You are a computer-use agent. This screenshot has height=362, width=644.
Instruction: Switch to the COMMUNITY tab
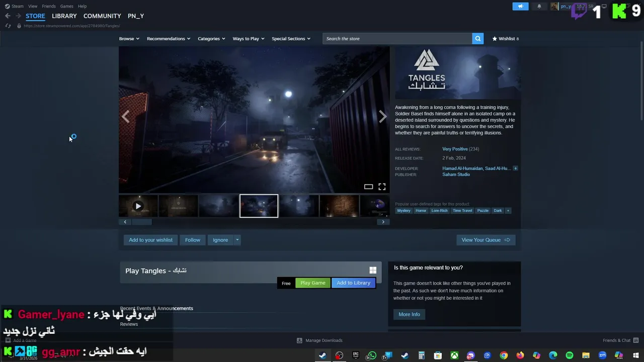click(x=102, y=16)
